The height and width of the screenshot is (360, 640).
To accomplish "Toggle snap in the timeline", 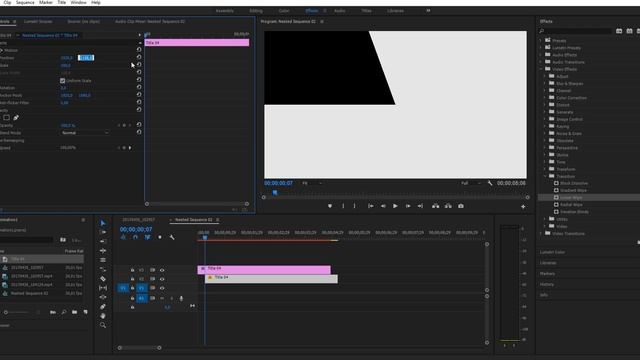I will [135, 237].
